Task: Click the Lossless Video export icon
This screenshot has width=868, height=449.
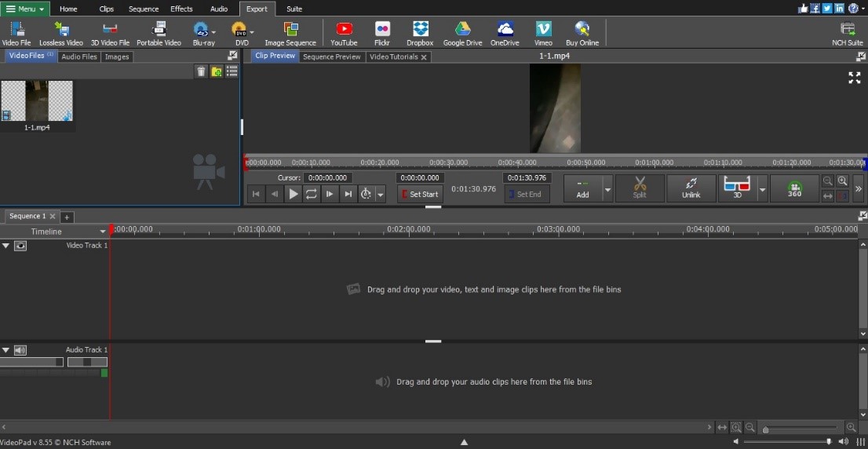Action: pos(61,34)
